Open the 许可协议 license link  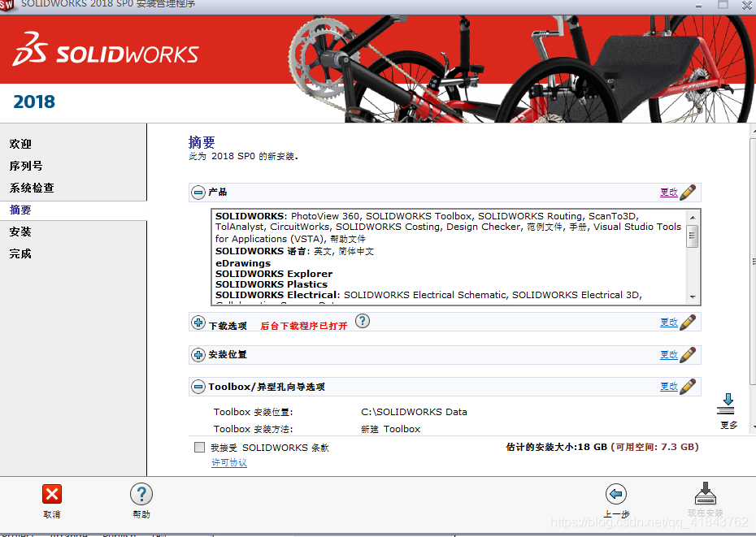tap(229, 463)
